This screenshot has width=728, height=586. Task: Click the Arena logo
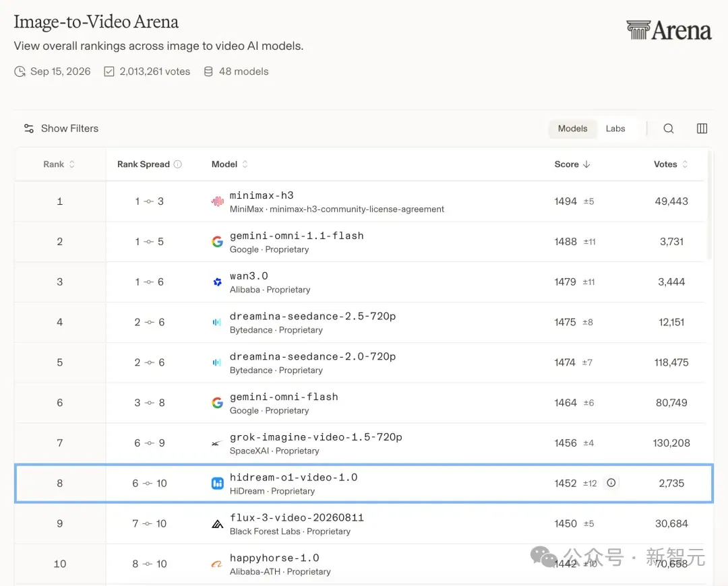point(669,30)
